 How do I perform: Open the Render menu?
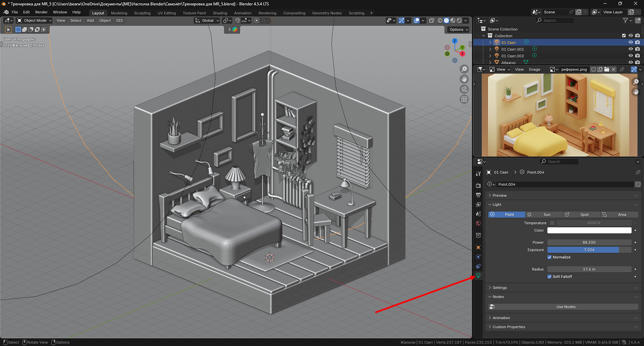tap(41, 12)
